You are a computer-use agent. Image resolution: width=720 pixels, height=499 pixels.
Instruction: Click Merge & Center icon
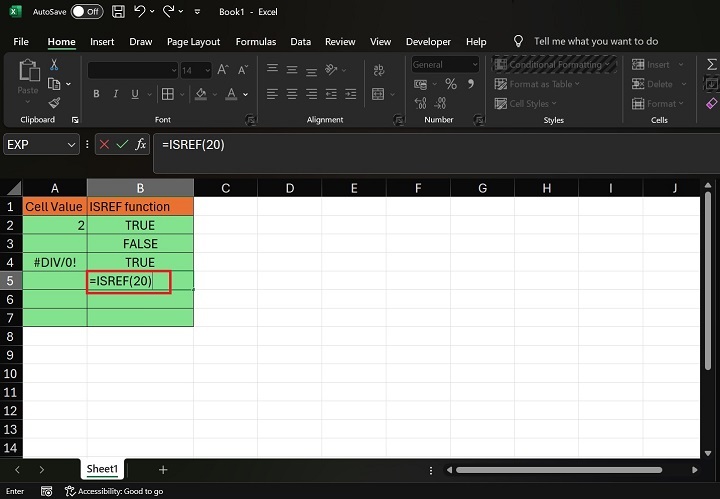378,94
